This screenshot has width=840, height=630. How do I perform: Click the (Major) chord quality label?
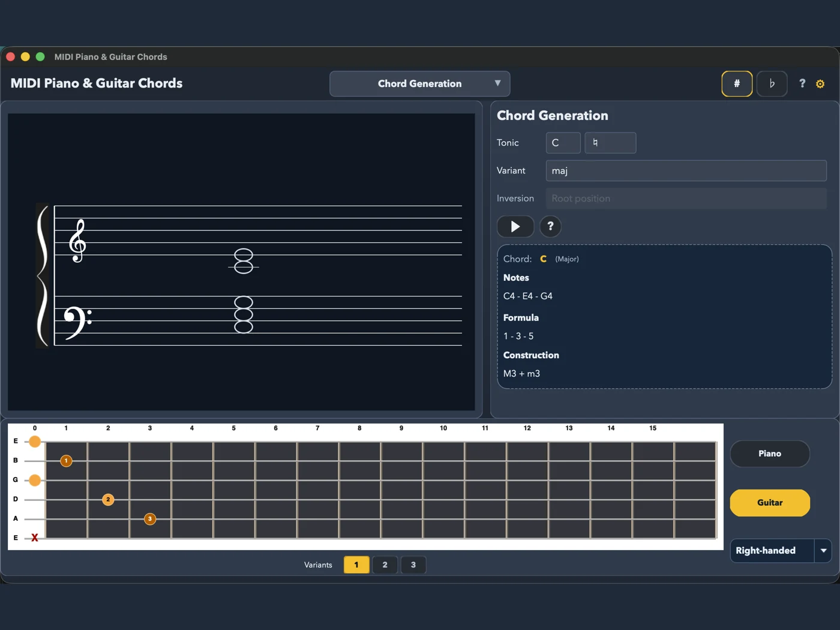pos(567,259)
